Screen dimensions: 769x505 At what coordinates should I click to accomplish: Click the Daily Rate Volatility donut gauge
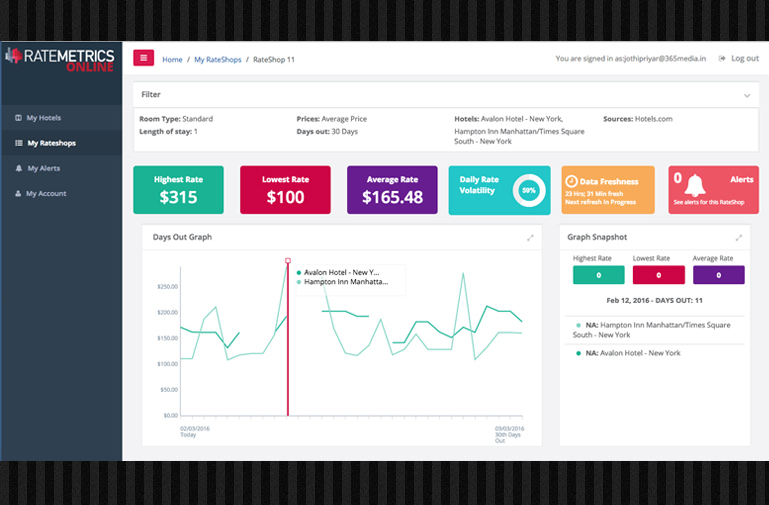pyautogui.click(x=528, y=190)
